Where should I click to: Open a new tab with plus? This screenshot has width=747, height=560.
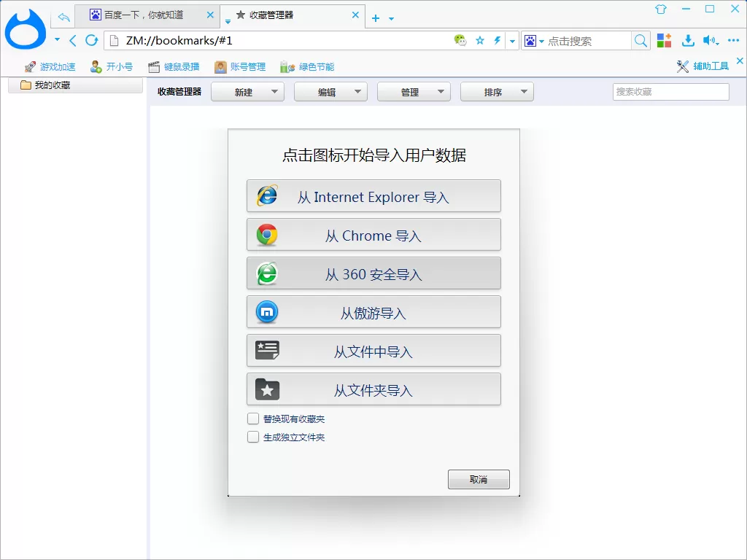tap(376, 18)
